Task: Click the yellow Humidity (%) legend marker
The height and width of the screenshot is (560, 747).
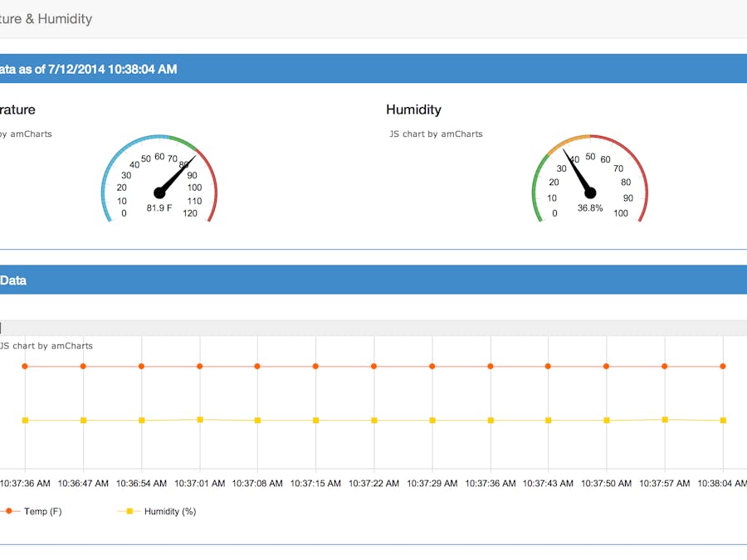Action: click(129, 511)
